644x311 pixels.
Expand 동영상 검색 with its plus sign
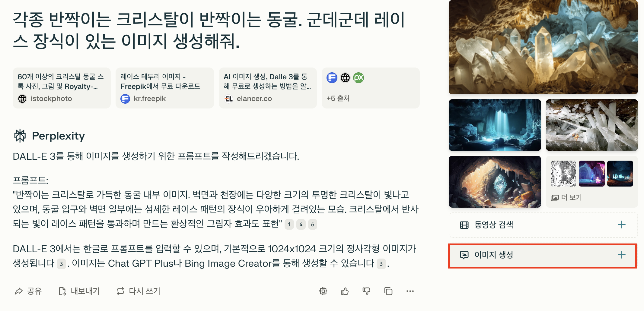(x=621, y=225)
